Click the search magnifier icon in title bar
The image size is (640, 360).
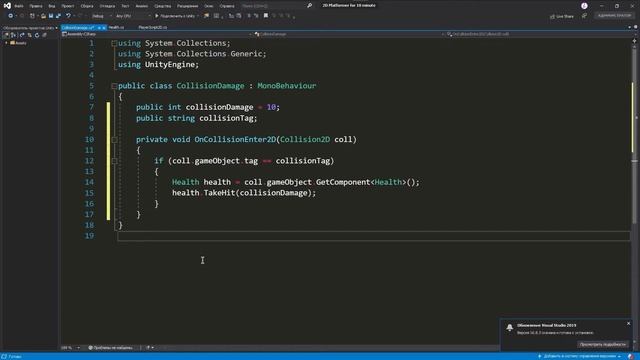tap(309, 6)
